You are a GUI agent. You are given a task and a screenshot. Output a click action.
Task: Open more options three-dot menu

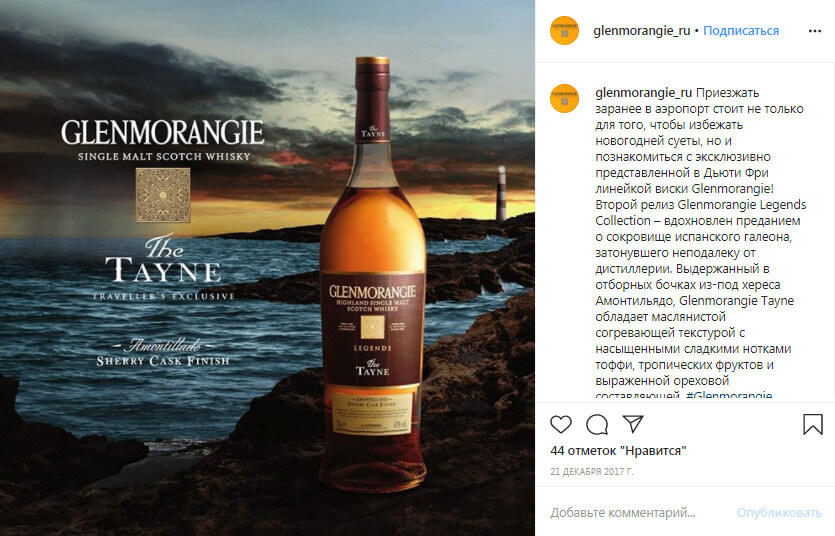click(x=815, y=31)
